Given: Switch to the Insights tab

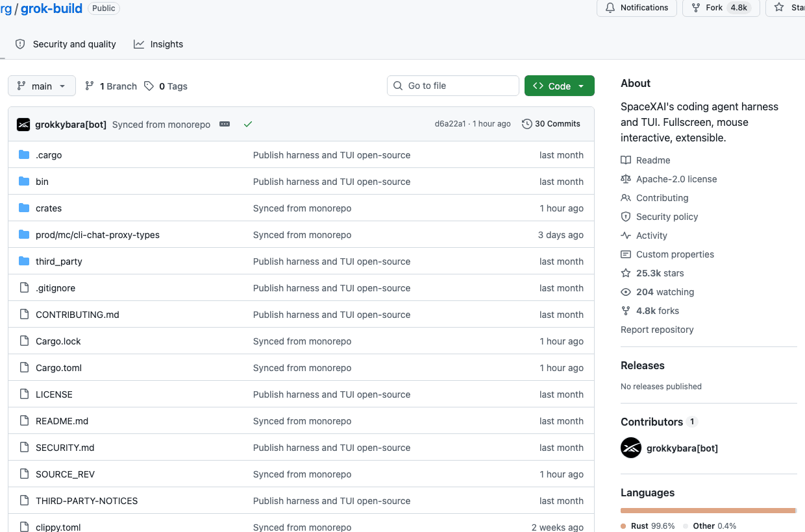Looking at the screenshot, I should point(158,44).
